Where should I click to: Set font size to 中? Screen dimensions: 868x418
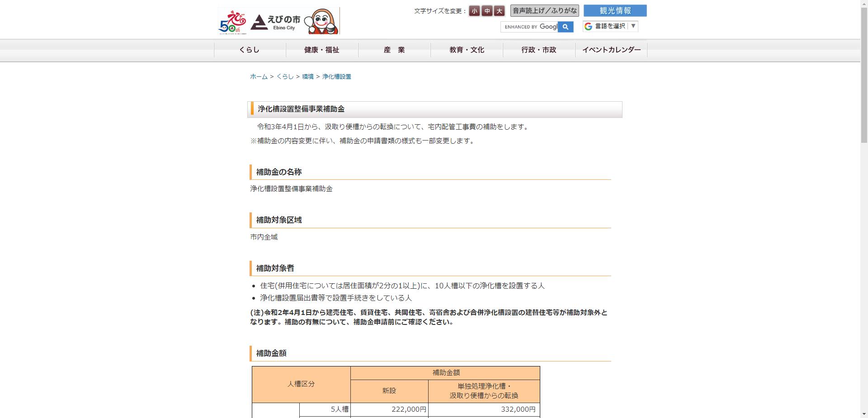coord(486,11)
